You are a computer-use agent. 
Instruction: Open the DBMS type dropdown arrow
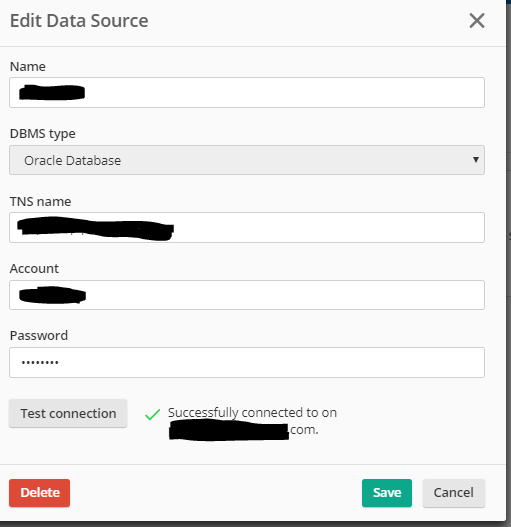click(x=475, y=160)
